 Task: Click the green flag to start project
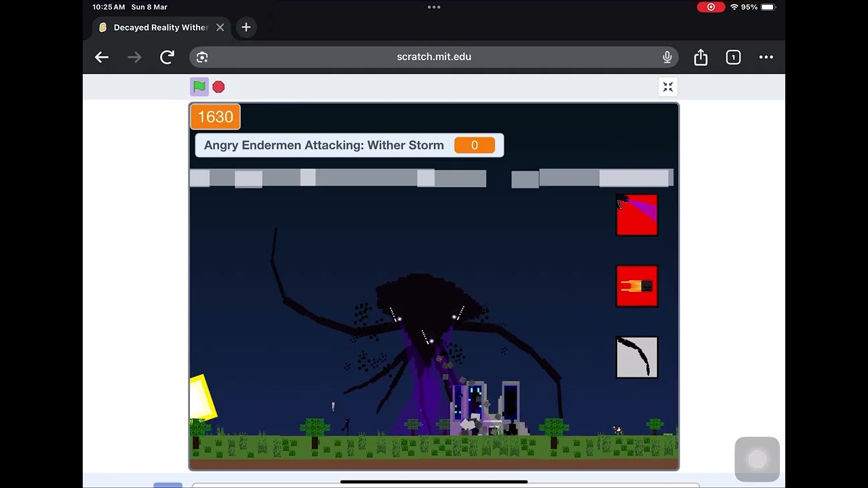[x=199, y=87]
